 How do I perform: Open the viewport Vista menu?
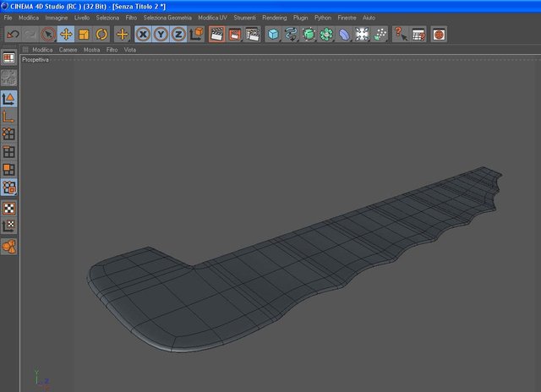130,50
